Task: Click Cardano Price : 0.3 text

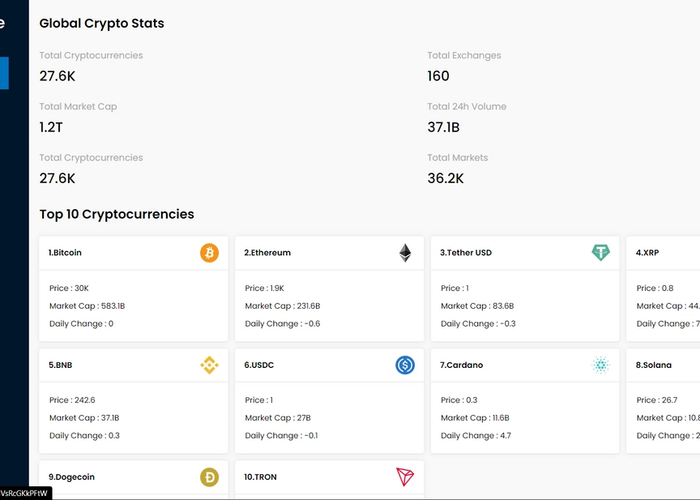Action: pyautogui.click(x=459, y=400)
